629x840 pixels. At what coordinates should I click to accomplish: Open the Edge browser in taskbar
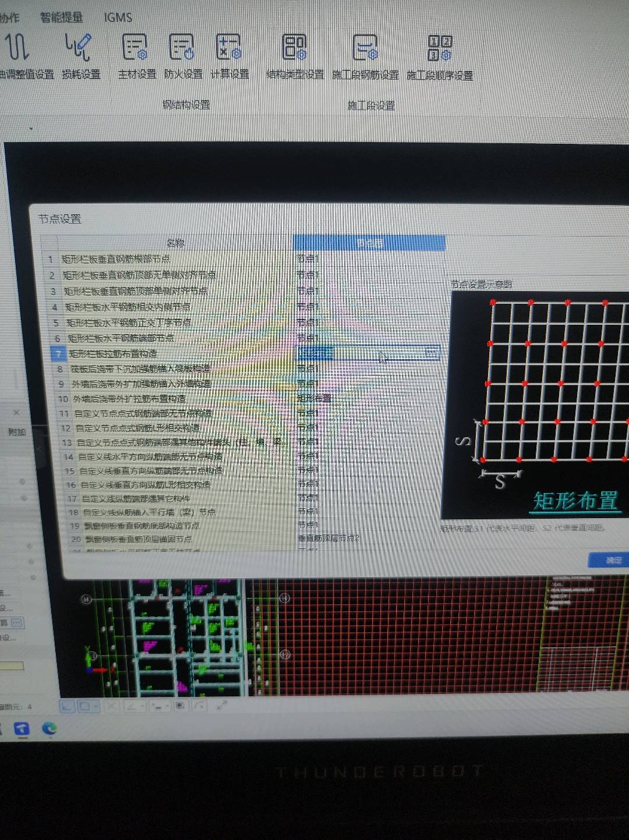tap(50, 728)
